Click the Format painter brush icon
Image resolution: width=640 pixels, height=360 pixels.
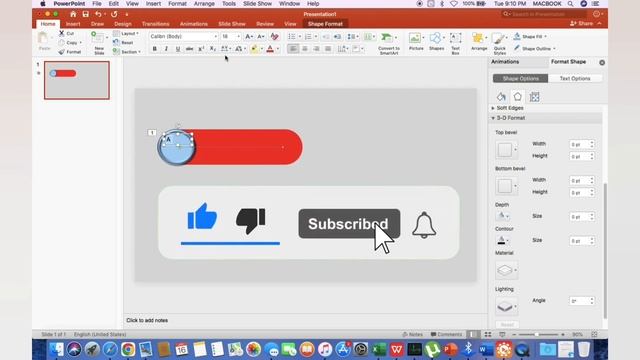click(62, 52)
